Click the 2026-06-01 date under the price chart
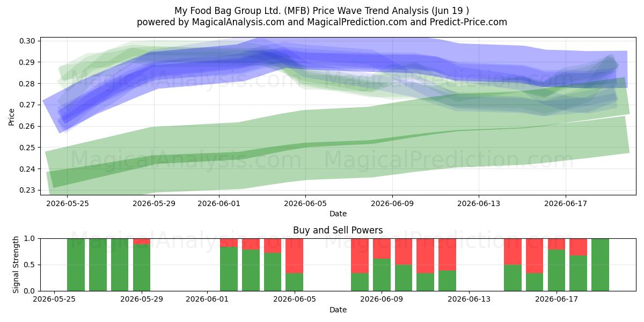This screenshot has width=644, height=322. (x=219, y=203)
